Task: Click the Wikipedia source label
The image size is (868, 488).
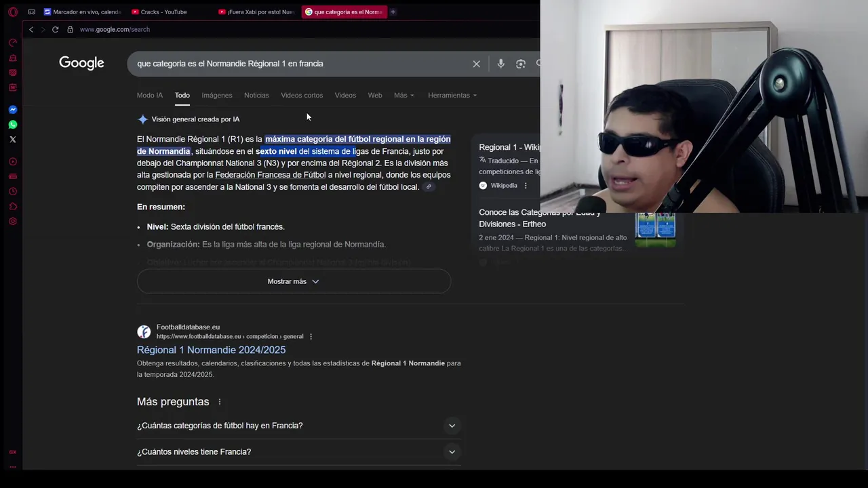Action: [x=504, y=186]
